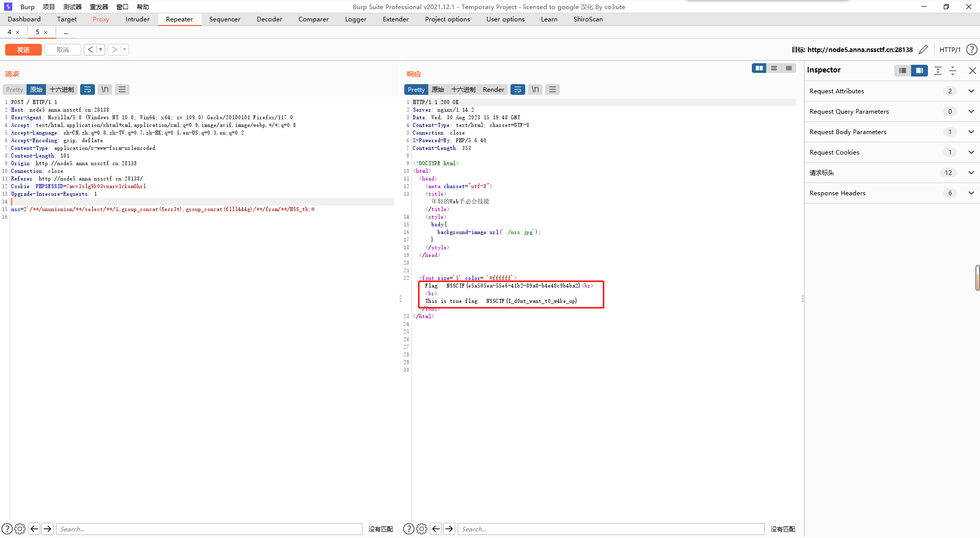Choose top-bottom stacked layout icon
Image resolution: width=980 pixels, height=538 pixels.
(x=774, y=68)
